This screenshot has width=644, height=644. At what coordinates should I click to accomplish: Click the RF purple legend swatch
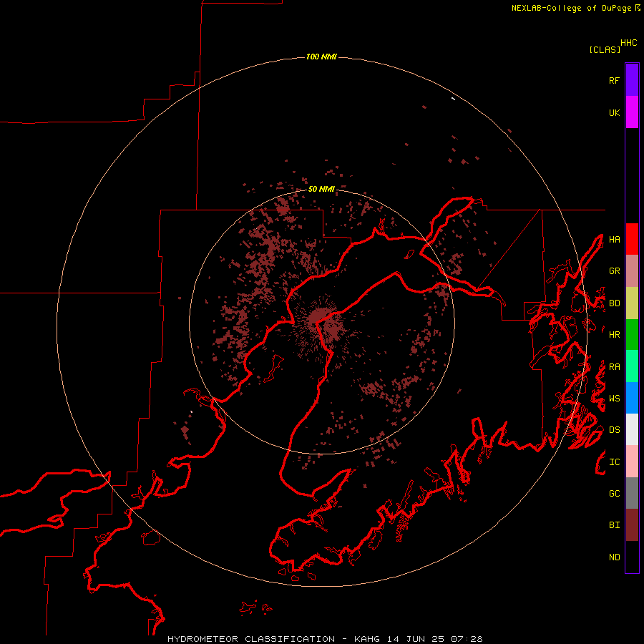(632, 80)
